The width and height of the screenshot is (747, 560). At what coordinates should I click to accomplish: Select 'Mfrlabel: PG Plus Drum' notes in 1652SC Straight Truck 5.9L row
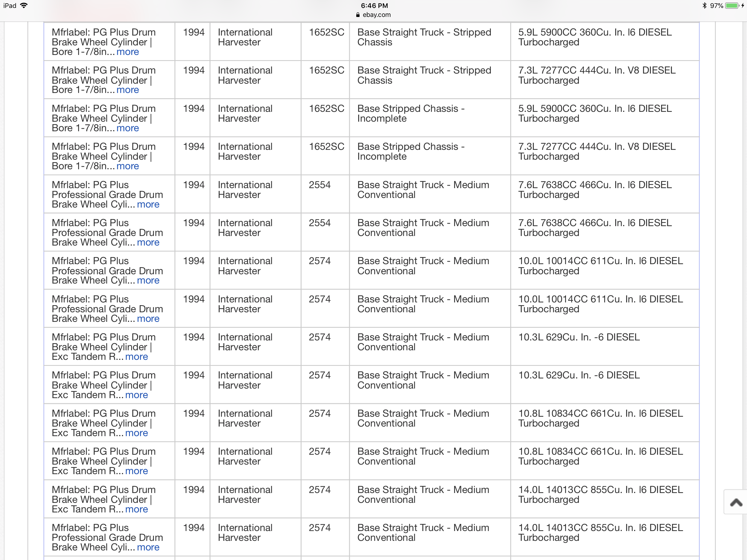[104, 42]
